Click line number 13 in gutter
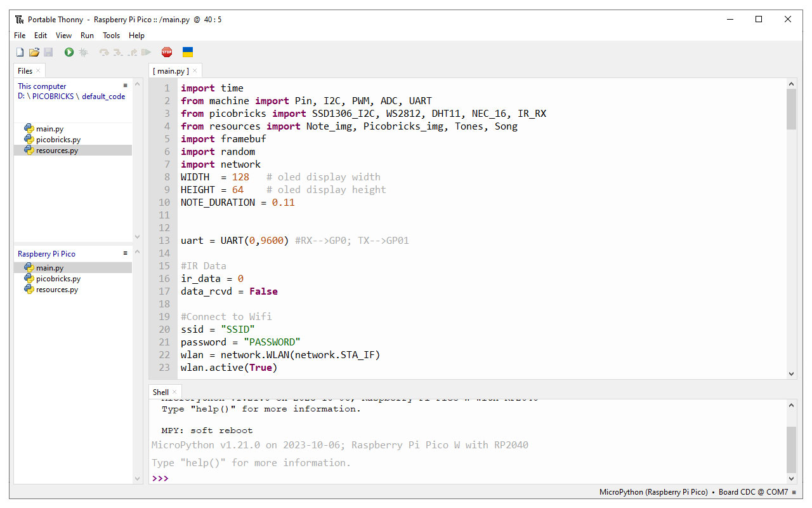812x508 pixels. click(x=164, y=241)
